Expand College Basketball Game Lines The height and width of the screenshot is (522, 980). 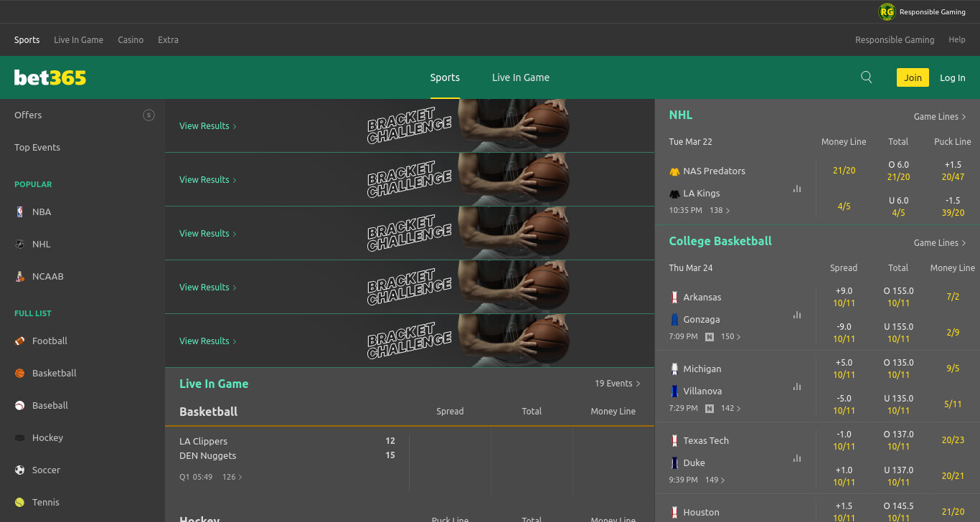[x=940, y=242]
